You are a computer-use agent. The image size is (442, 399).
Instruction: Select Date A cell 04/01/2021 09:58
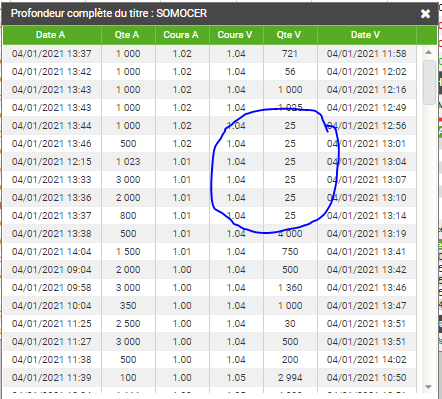52,288
